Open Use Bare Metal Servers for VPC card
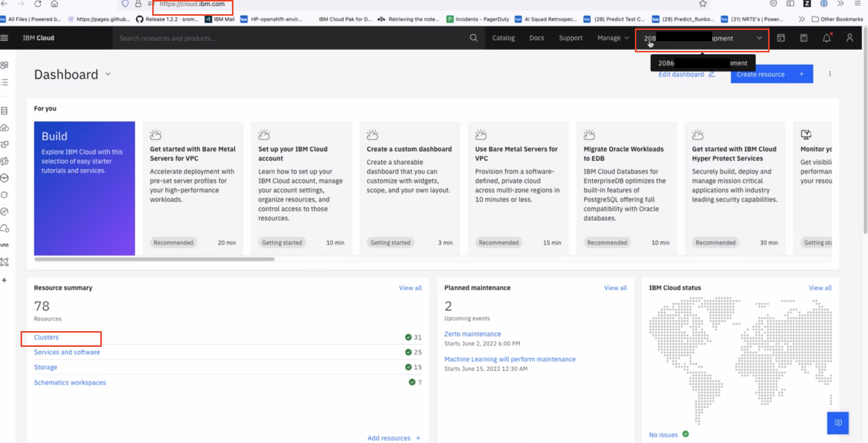Image resolution: width=868 pixels, height=443 pixels. coord(518,188)
